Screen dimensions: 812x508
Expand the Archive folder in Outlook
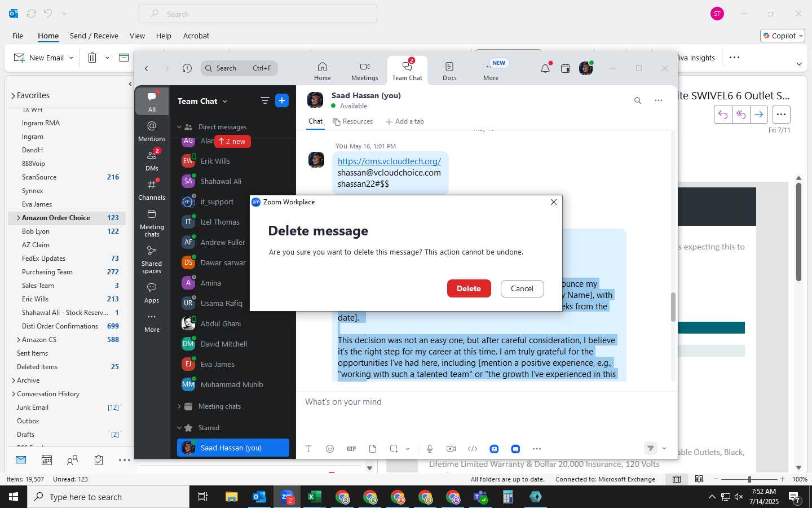click(14, 380)
